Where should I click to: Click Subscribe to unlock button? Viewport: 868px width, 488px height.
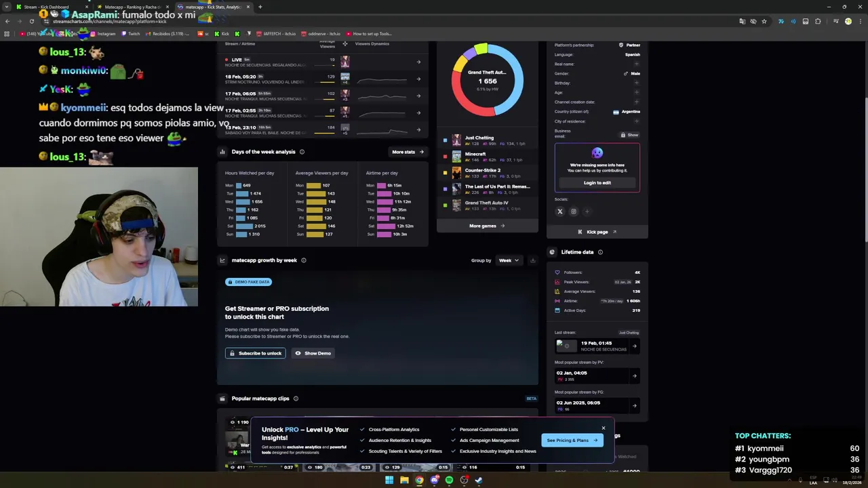[x=256, y=353]
